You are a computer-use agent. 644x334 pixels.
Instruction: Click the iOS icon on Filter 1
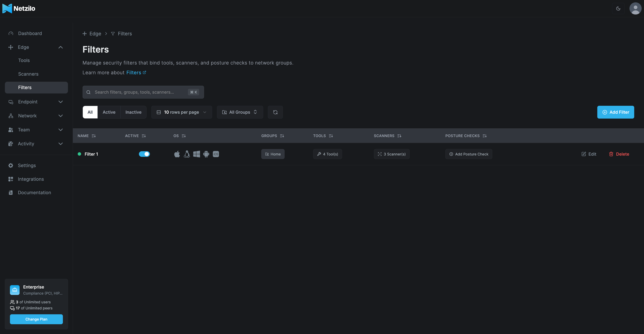point(216,154)
